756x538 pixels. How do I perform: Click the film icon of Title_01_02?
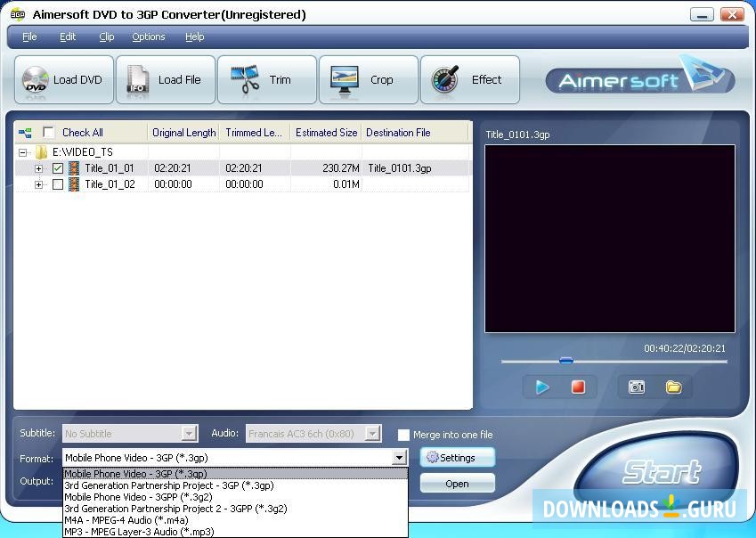click(74, 184)
